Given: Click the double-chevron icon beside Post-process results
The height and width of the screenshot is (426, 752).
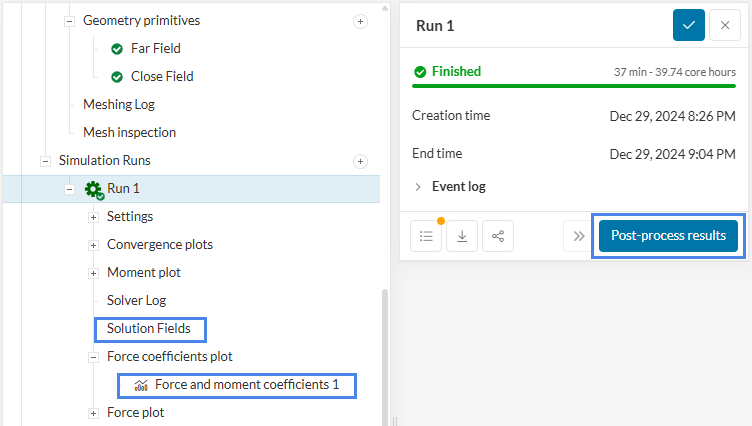Looking at the screenshot, I should (578, 237).
